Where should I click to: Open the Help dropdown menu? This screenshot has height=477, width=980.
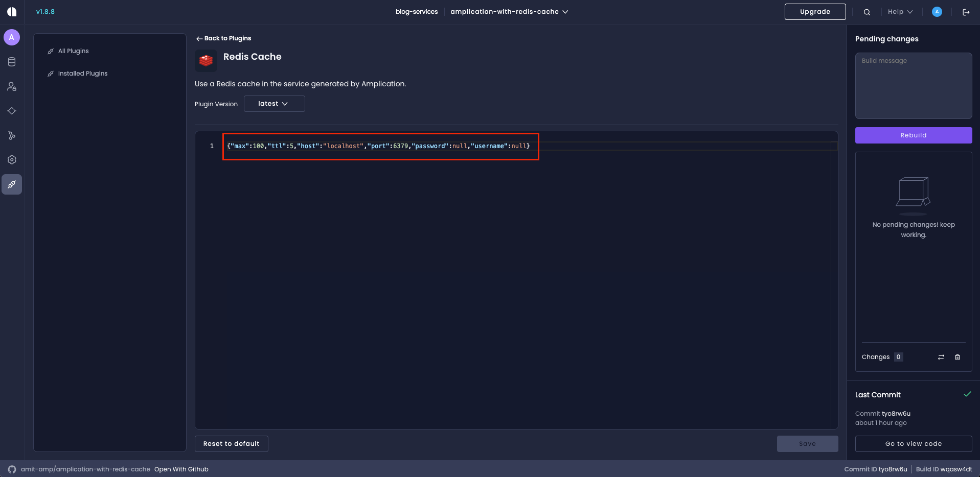pos(900,12)
